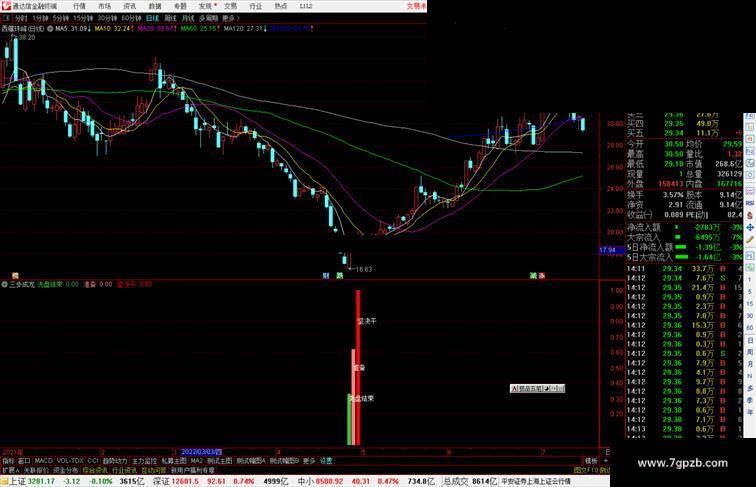Click 平安证券上海上证云行情 server status
756x487 pixels.
click(x=536, y=481)
